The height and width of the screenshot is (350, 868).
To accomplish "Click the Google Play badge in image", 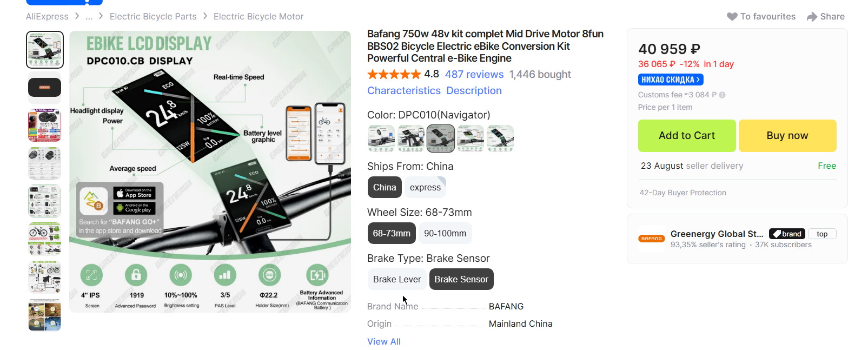I will pyautogui.click(x=134, y=208).
